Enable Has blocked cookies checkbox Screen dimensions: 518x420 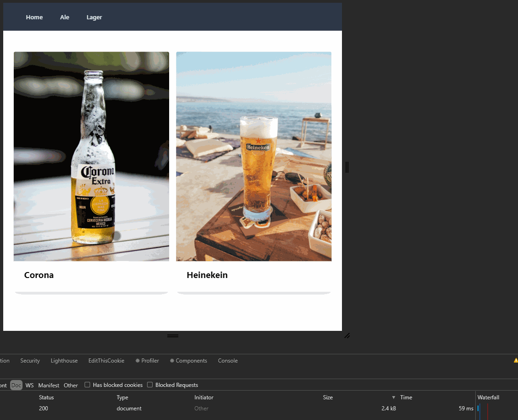pyautogui.click(x=87, y=385)
